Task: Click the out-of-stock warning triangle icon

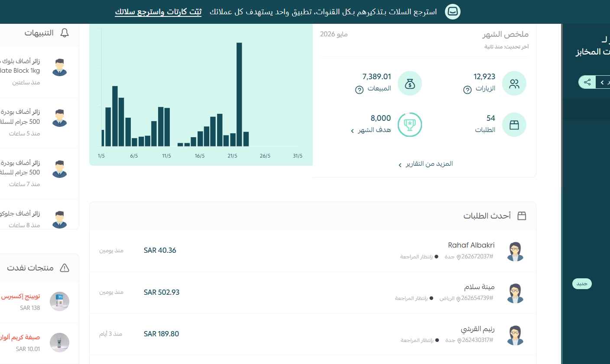Action: click(65, 268)
